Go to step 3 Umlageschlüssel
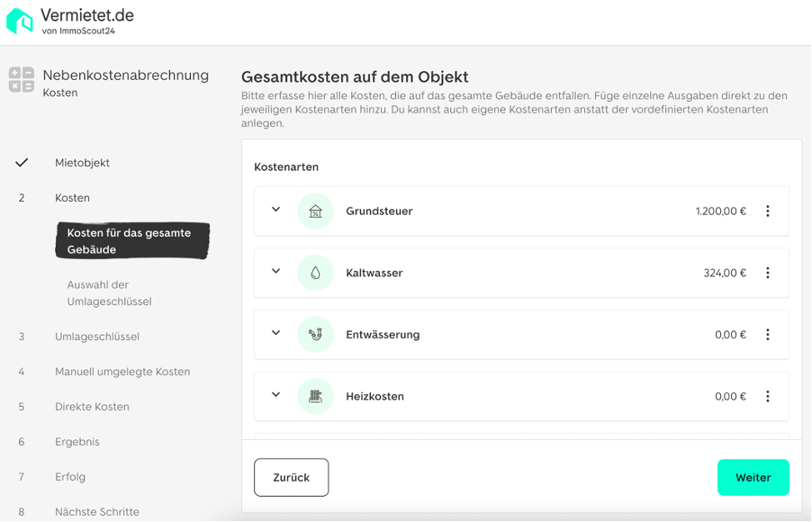This screenshot has height=522, width=812. (x=97, y=337)
